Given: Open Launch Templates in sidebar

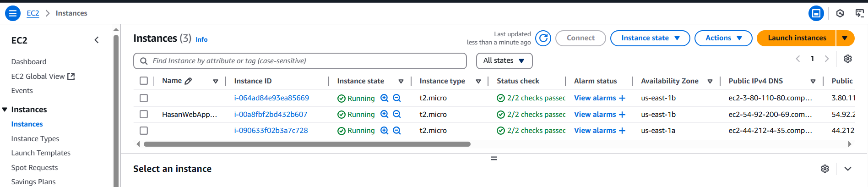Looking at the screenshot, I should pyautogui.click(x=41, y=153).
